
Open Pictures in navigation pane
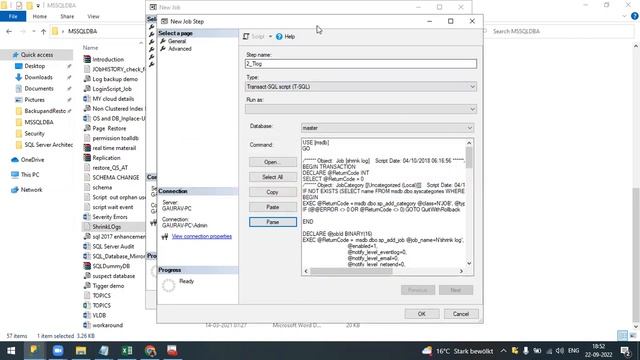pyautogui.click(x=34, y=100)
